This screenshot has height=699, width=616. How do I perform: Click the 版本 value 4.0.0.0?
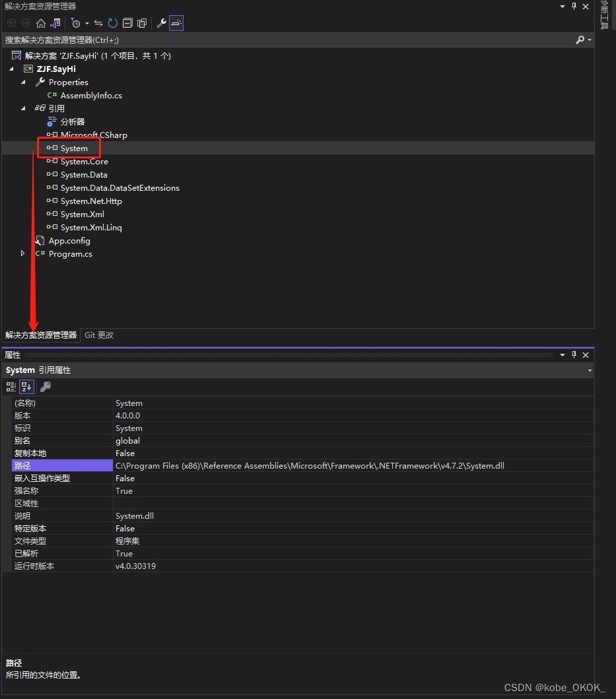[x=127, y=415]
